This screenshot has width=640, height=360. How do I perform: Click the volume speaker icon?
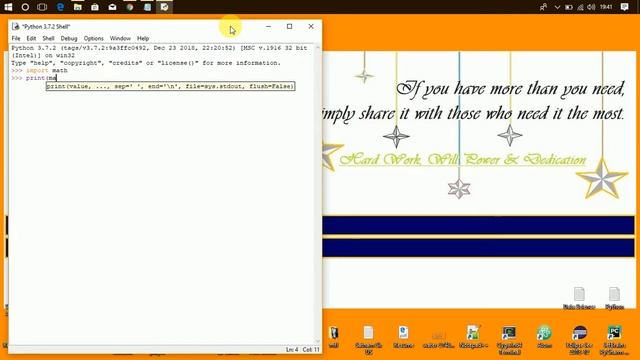coord(591,7)
